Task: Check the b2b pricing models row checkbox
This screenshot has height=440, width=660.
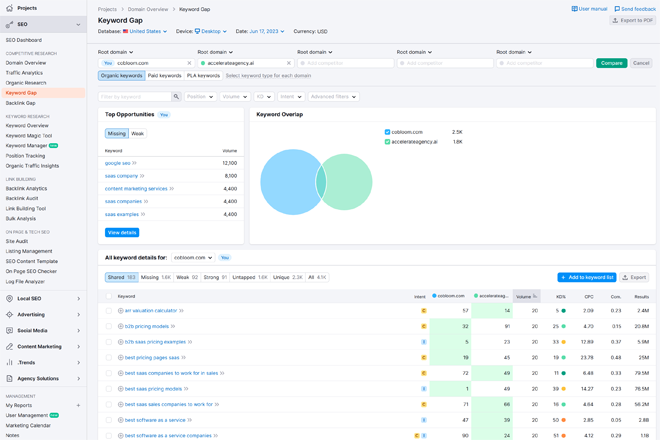Action: [x=109, y=326]
